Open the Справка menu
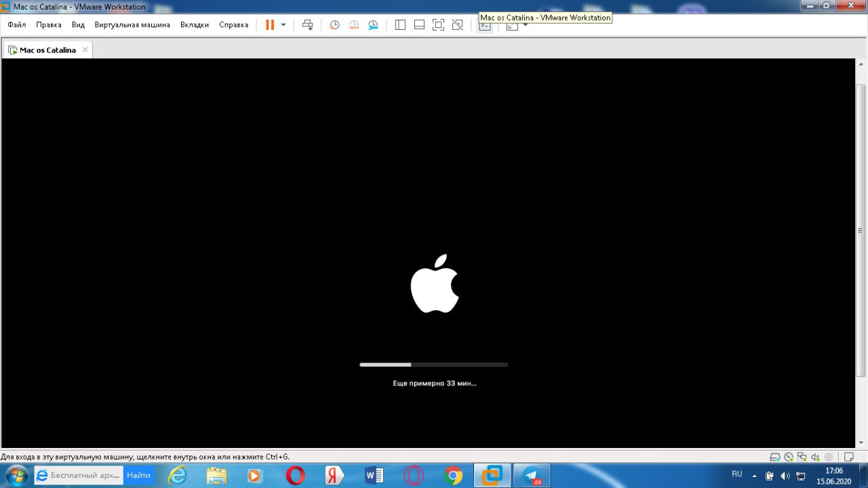This screenshot has height=488, width=868. pyautogui.click(x=234, y=24)
